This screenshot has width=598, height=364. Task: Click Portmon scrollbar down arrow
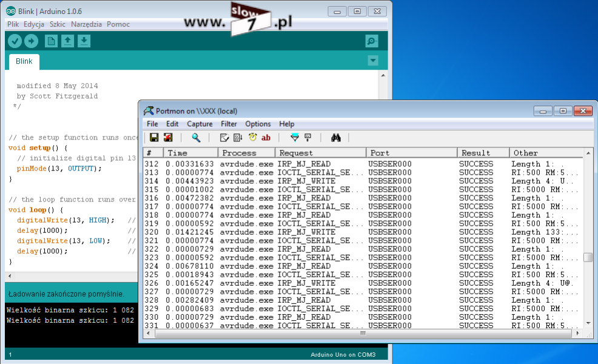588,323
